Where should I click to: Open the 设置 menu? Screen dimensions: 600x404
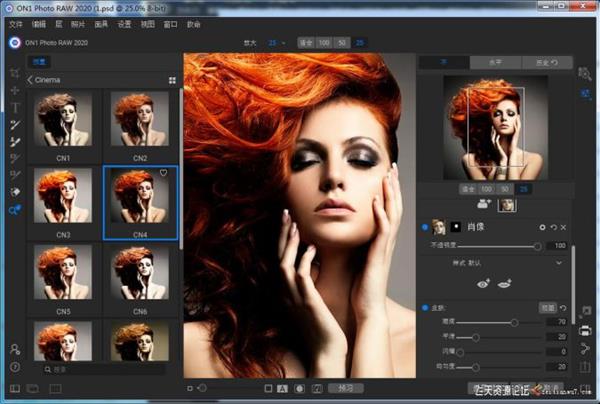coord(124,24)
